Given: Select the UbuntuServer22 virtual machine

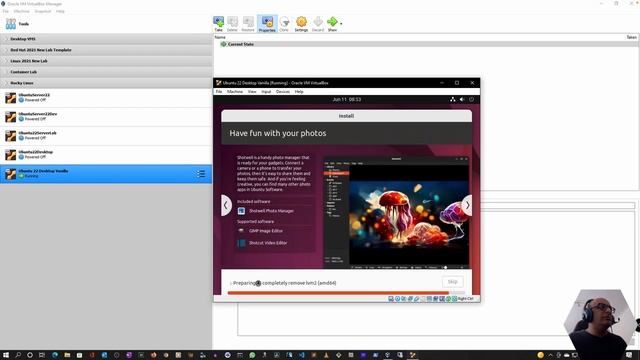Looking at the screenshot, I should point(106,98).
